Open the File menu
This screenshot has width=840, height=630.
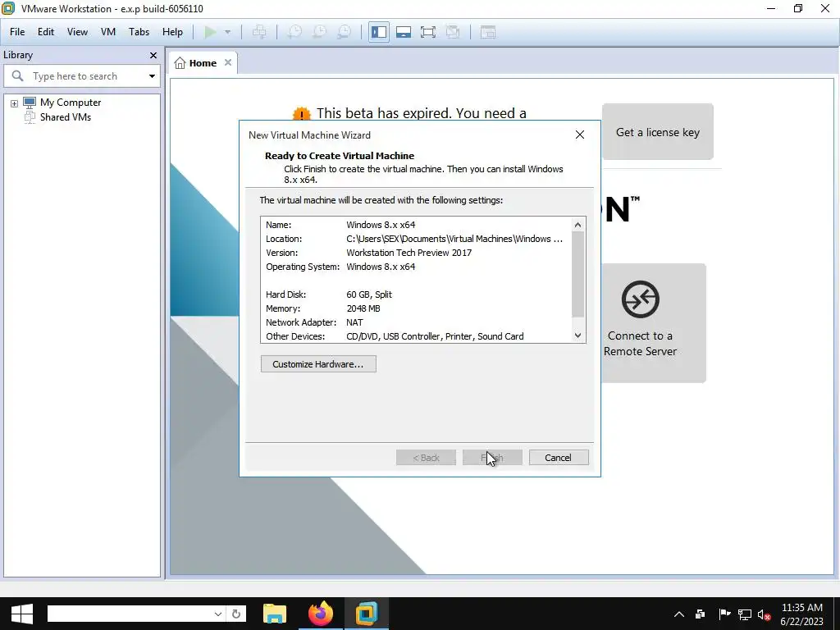17,32
